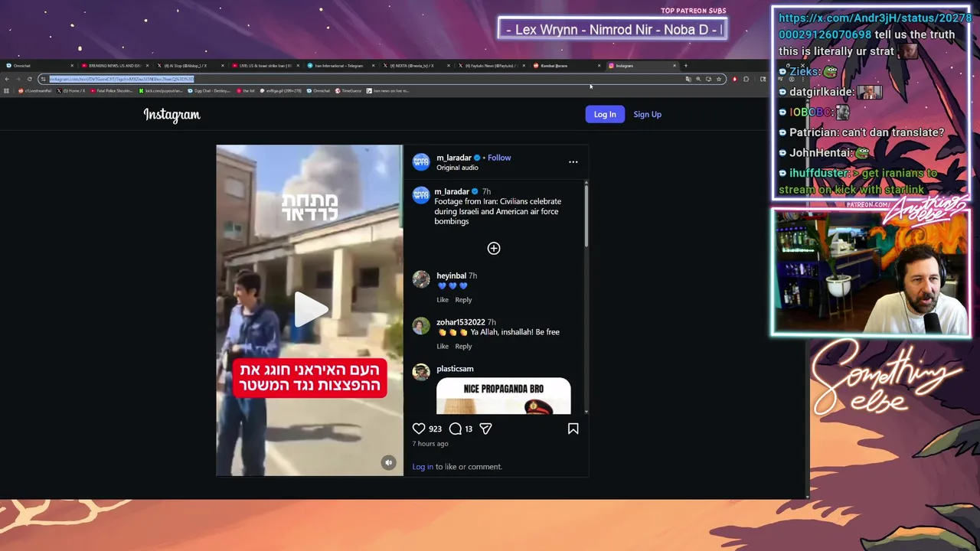Open the TimeGuessr bookmark
The width and height of the screenshot is (980, 551).
(348, 91)
